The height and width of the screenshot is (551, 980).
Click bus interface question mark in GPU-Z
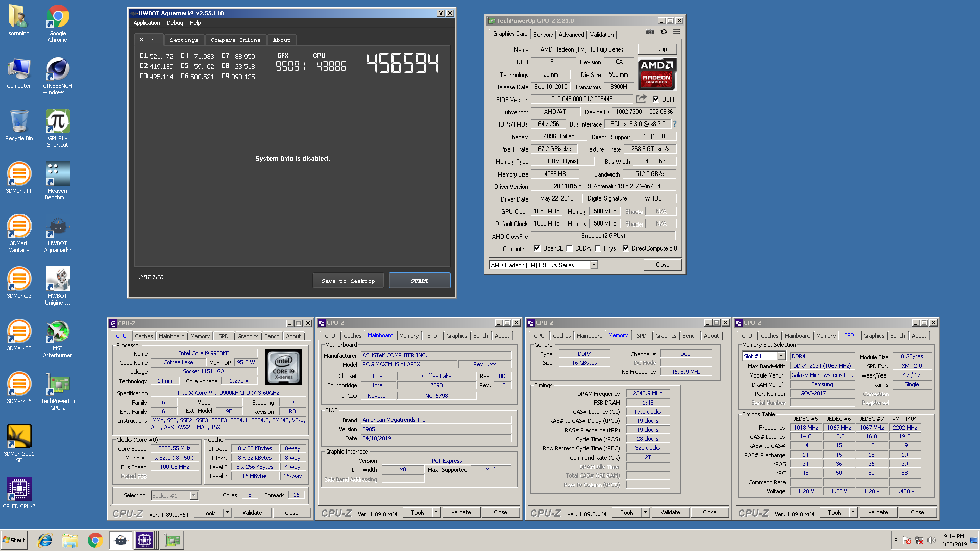click(675, 124)
